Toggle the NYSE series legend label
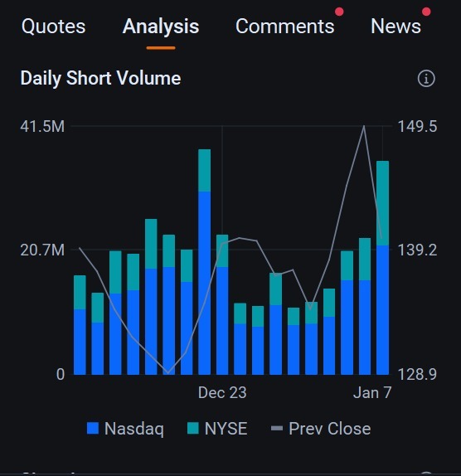This screenshot has height=476, width=461. point(226,429)
